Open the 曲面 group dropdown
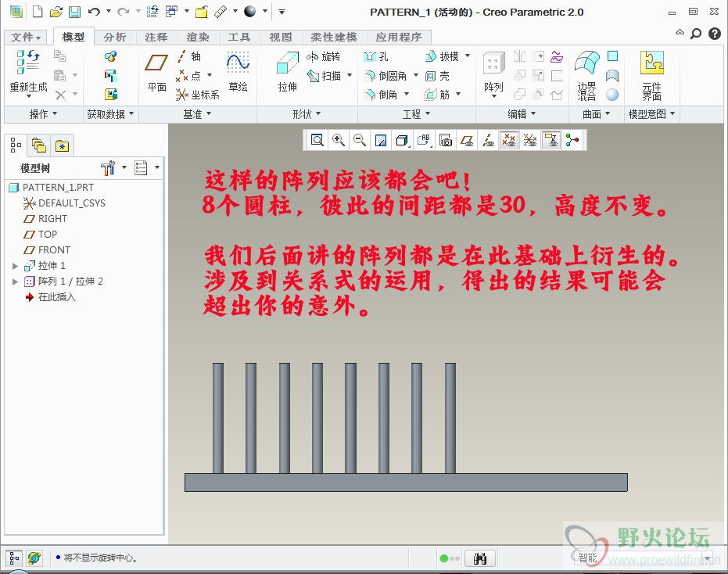728x574 pixels. 596,113
